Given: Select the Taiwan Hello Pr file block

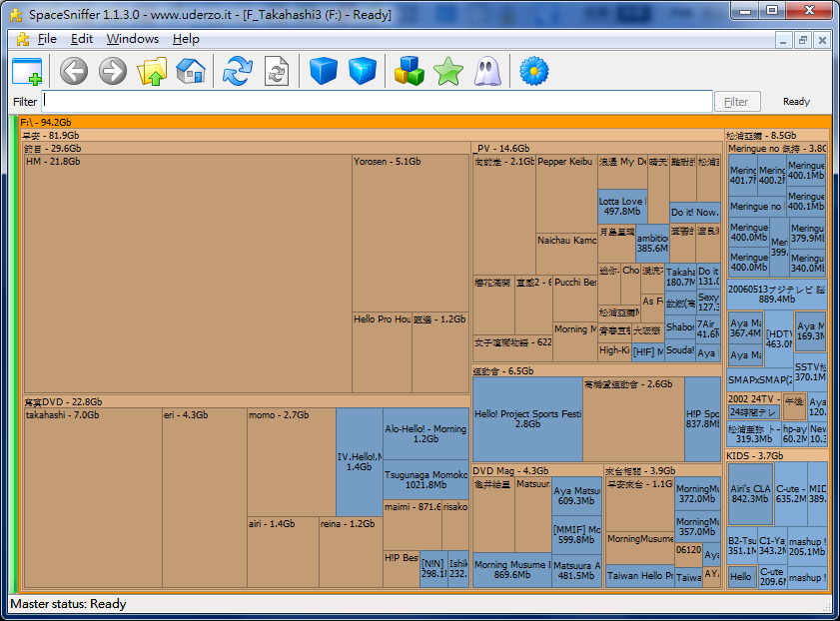Looking at the screenshot, I should coord(640,575).
